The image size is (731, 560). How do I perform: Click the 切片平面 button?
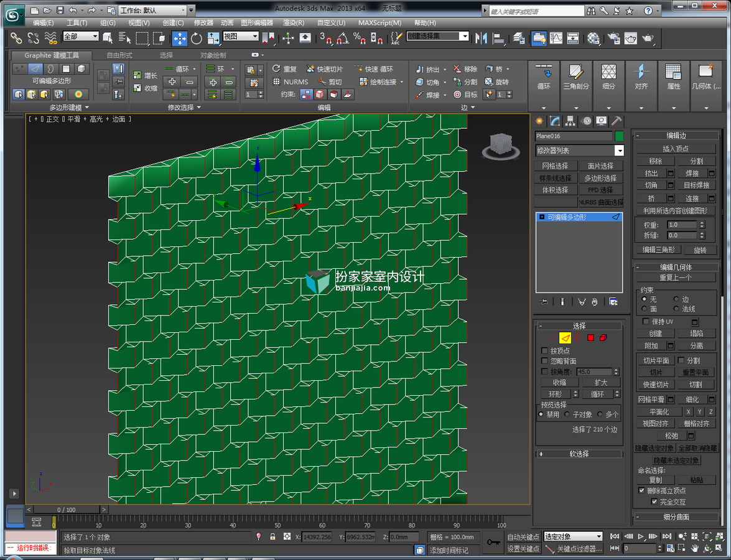click(x=656, y=360)
